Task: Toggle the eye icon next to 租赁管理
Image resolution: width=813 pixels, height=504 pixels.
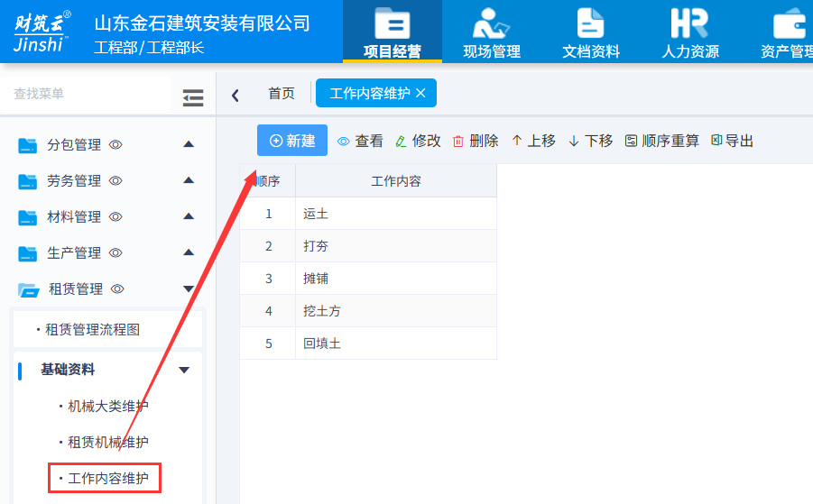Action: pyautogui.click(x=117, y=289)
